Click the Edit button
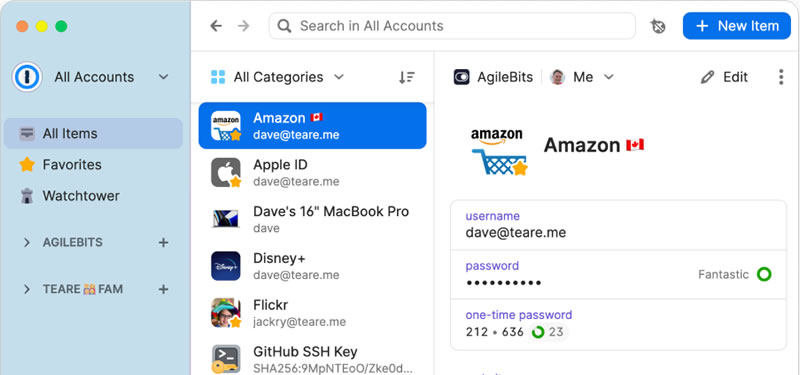The width and height of the screenshot is (800, 375). click(724, 77)
